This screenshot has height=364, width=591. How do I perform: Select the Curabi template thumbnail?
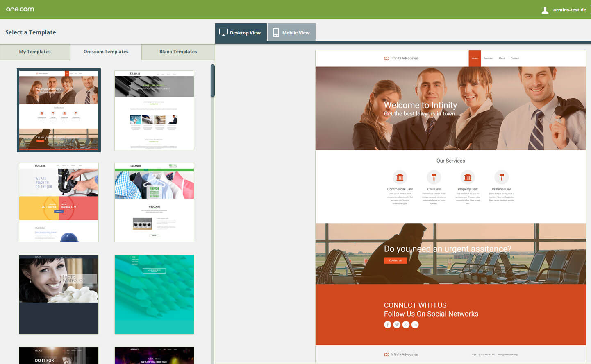pos(154,110)
